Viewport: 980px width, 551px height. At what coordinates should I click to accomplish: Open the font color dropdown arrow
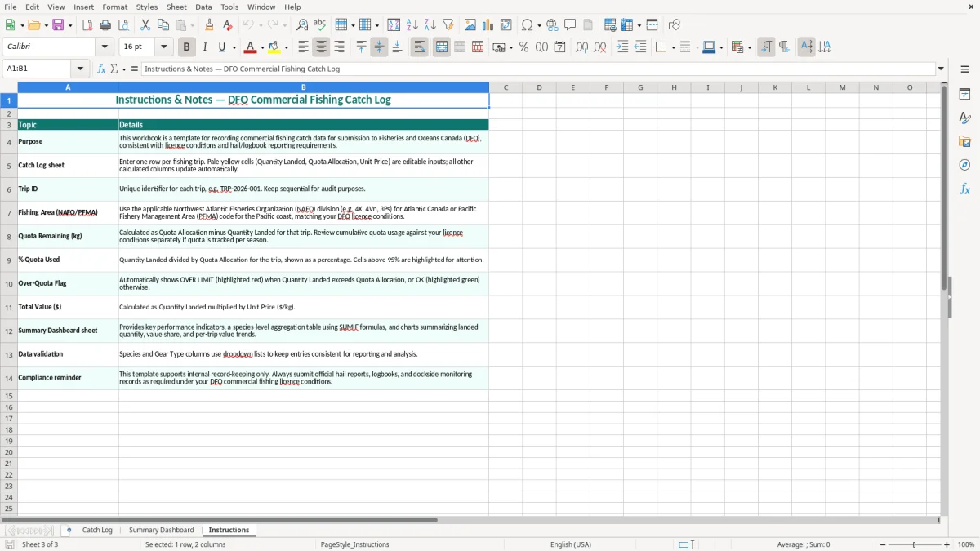click(262, 48)
